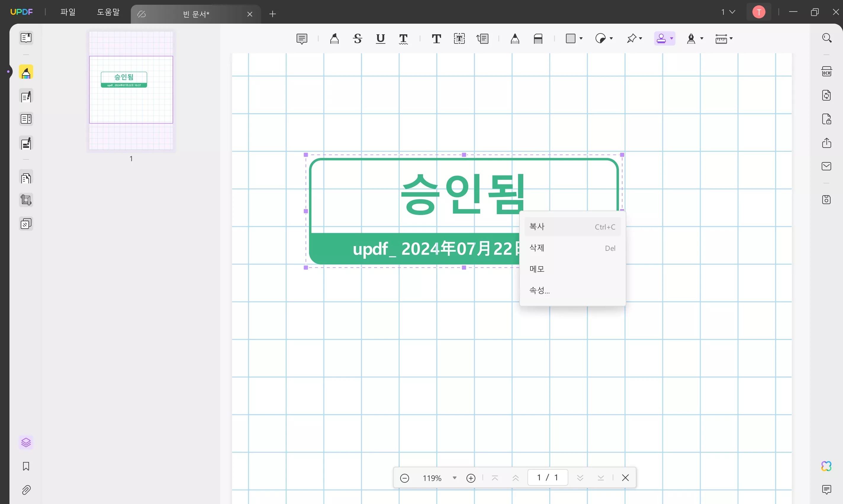Open the Prepare Form mode icon

(x=26, y=119)
